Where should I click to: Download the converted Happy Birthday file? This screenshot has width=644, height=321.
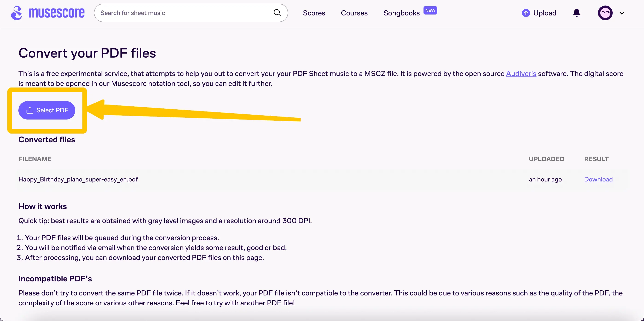[x=598, y=179]
